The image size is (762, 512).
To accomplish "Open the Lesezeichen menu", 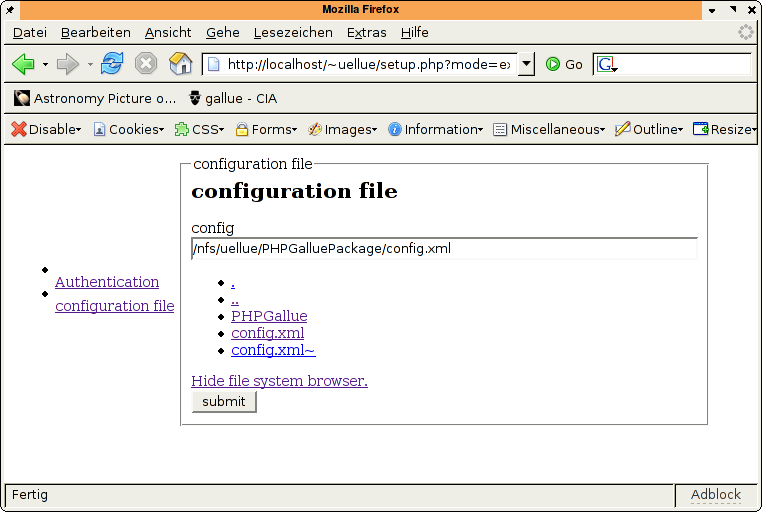I will 293,32.
